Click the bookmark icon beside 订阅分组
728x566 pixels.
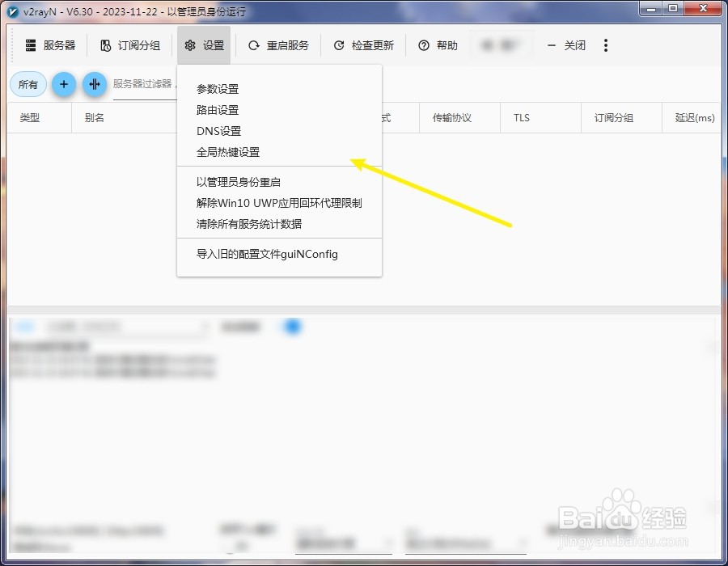(106, 45)
